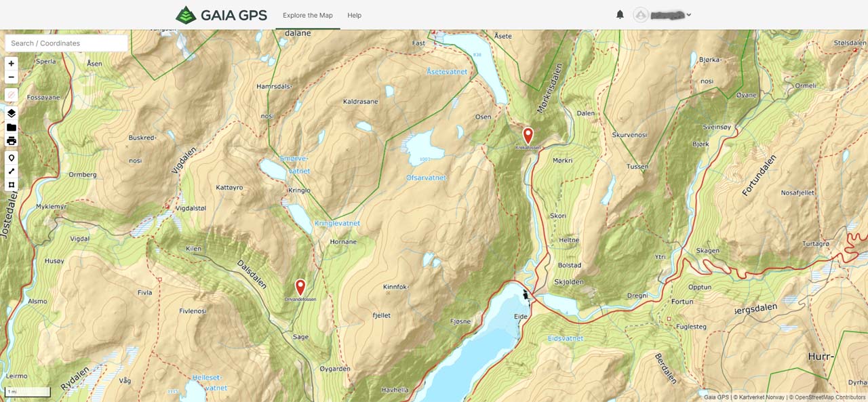This screenshot has width=868, height=402.
Task: Open the print map tool
Action: [x=12, y=140]
